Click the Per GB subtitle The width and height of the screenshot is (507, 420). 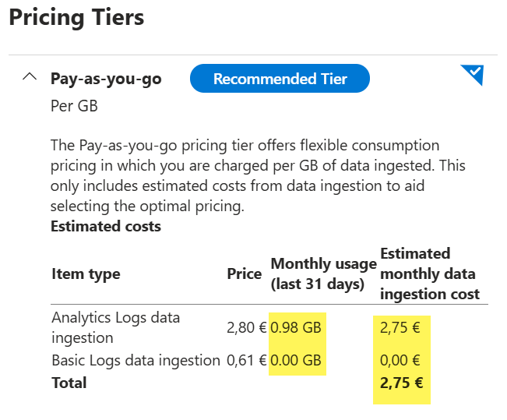click(x=74, y=106)
